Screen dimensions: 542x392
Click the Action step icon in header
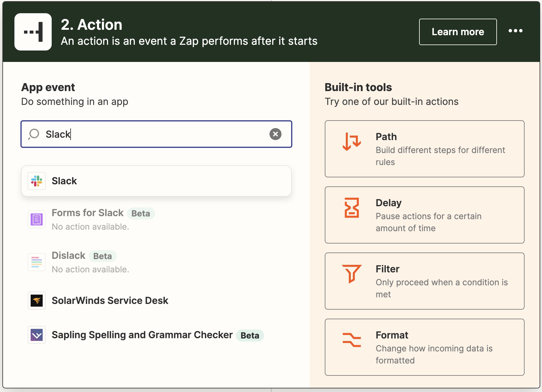pyautogui.click(x=33, y=32)
